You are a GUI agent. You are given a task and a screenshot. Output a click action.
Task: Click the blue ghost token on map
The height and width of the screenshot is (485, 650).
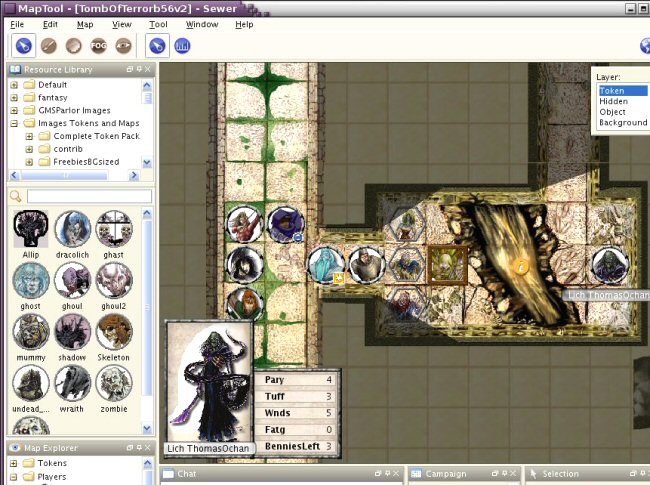point(326,265)
